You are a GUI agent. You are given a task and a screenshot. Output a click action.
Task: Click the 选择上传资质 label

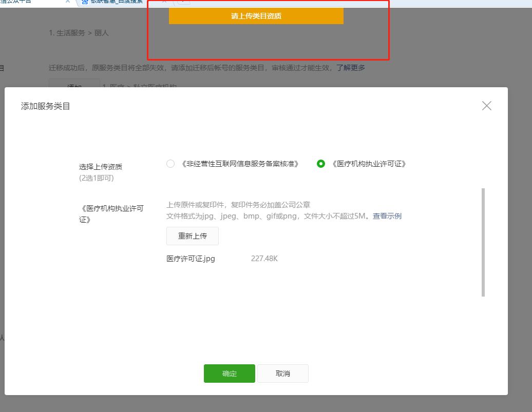pyautogui.click(x=101, y=167)
